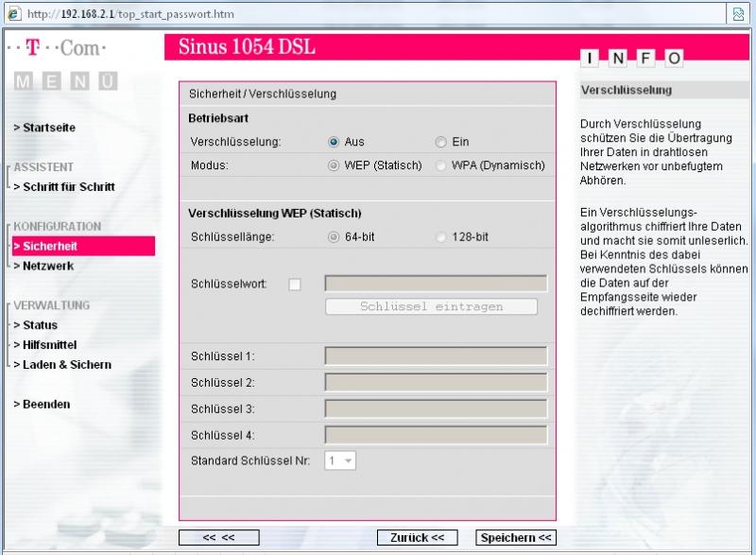Viewport: 756px width, 555px height.
Task: Choose WPA (Dynamisch) mode
Action: click(x=440, y=165)
